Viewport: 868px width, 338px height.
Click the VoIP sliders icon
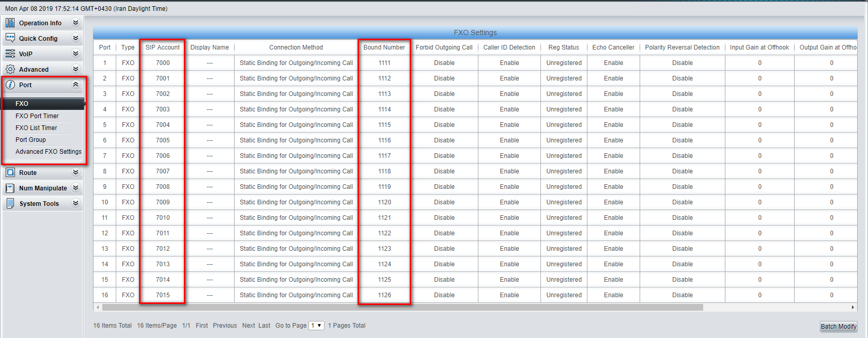coord(10,54)
